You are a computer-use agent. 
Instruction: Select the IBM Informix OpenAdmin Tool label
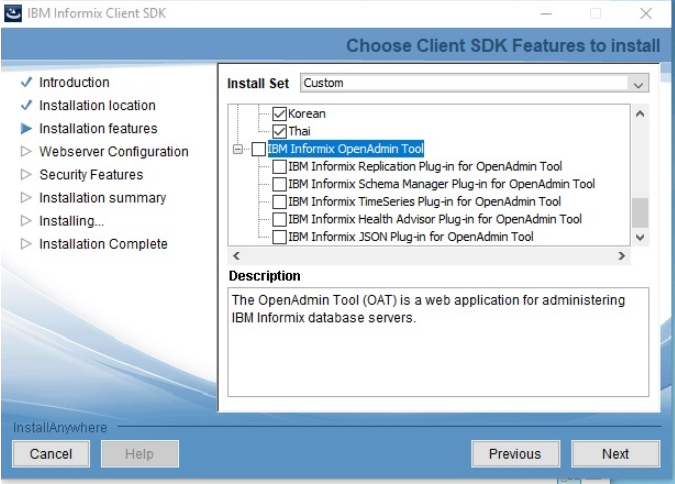(345, 149)
